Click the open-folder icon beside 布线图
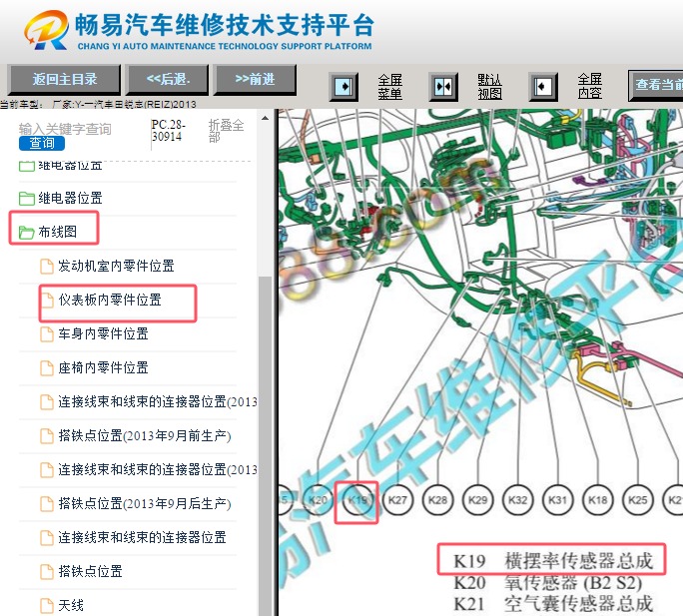 pyautogui.click(x=27, y=233)
